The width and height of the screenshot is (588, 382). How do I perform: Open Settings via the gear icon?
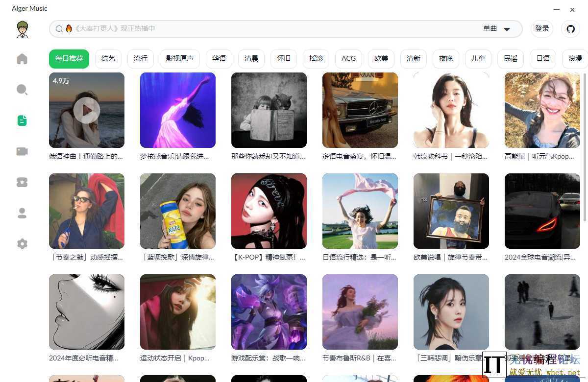click(22, 243)
